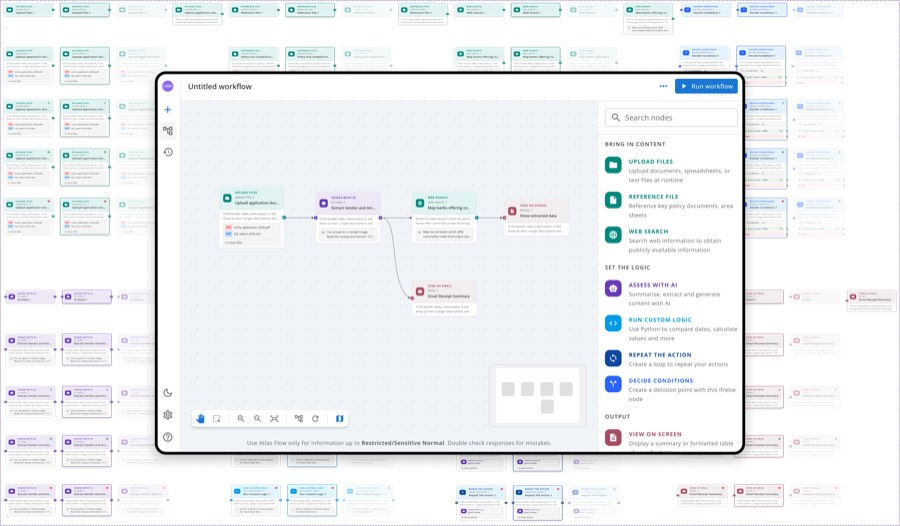Click the BRING IN CONTENT section heading
Screen dimensions: 900x526
coord(635,144)
